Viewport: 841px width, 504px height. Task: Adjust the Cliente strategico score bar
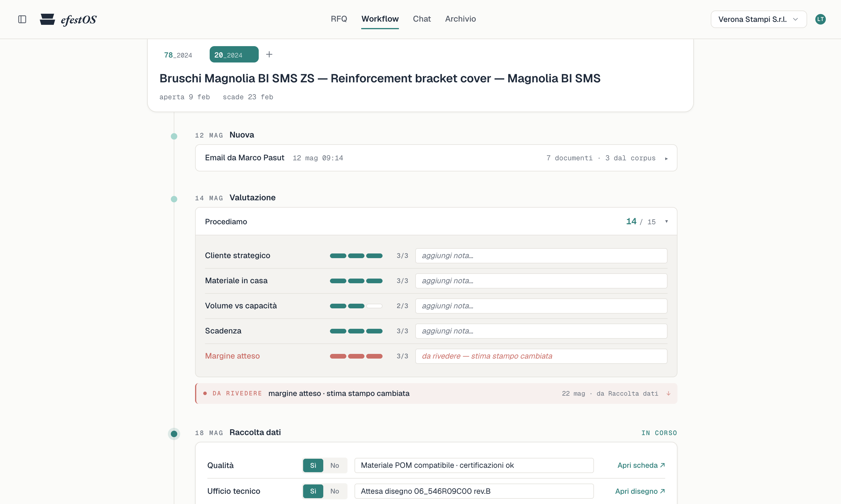356,256
